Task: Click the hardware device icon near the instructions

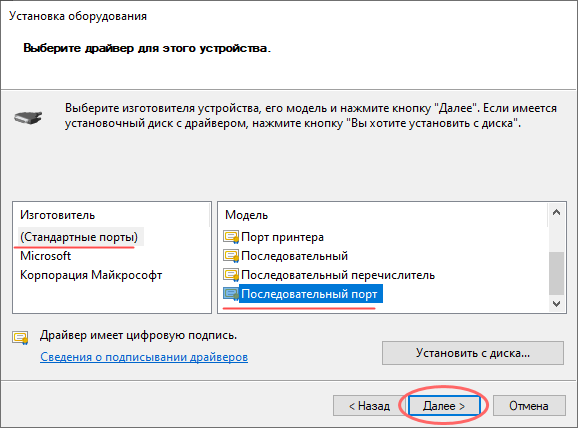Action: [x=28, y=118]
